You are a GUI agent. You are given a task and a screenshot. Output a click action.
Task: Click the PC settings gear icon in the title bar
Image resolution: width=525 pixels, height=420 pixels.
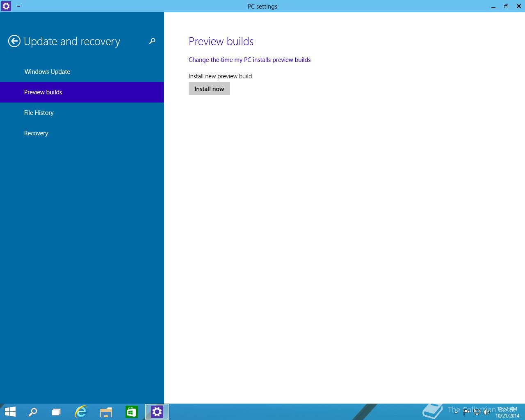pyautogui.click(x=6, y=6)
